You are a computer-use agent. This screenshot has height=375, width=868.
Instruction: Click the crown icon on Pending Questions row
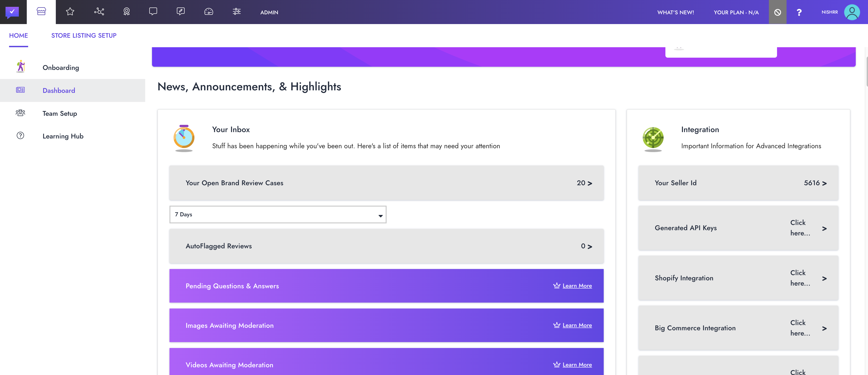(557, 286)
